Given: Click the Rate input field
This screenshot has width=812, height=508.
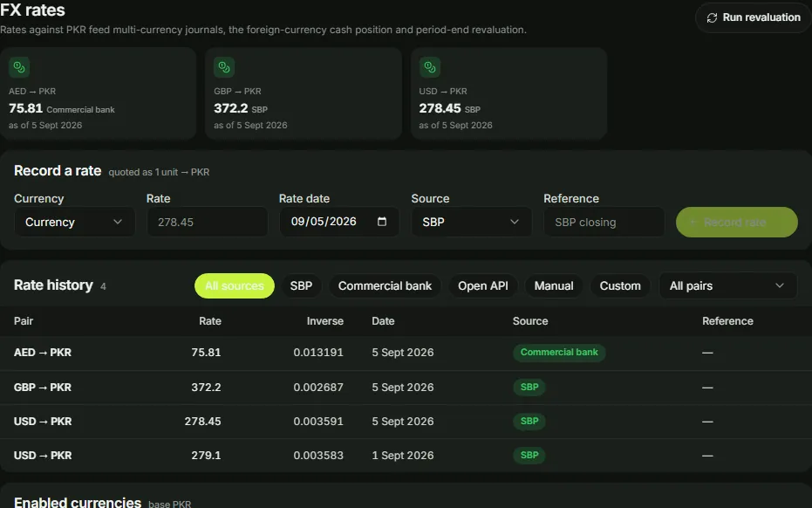Looking at the screenshot, I should (x=208, y=222).
